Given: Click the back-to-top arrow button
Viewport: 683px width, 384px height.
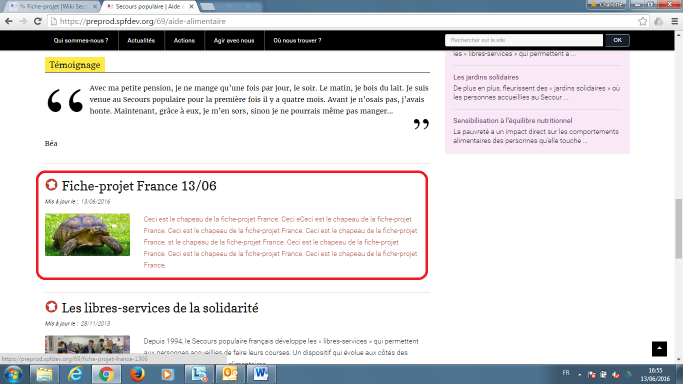Looking at the screenshot, I should click(659, 349).
